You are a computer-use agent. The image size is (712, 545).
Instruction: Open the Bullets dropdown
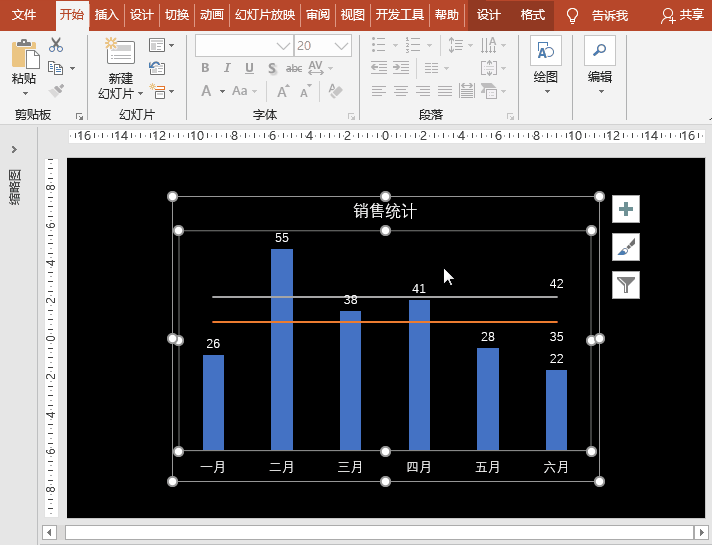coord(395,45)
